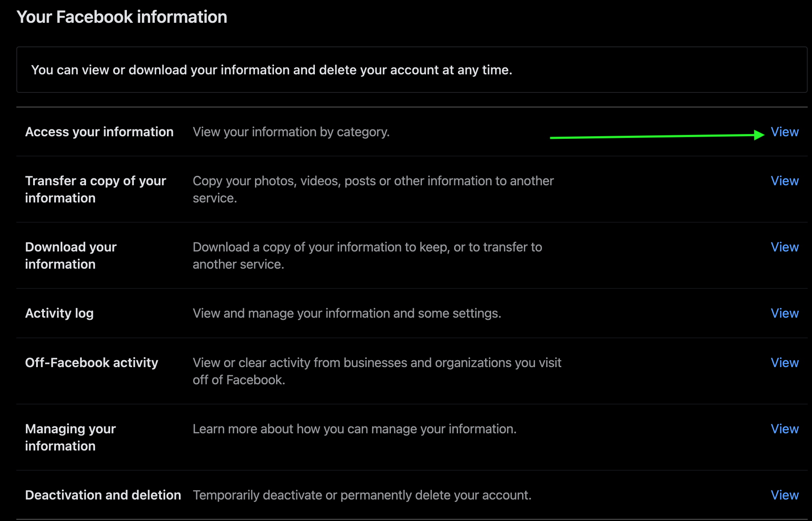The width and height of the screenshot is (812, 521).
Task: Click 'Copy your photos, videos, posts' description
Action: point(373,190)
